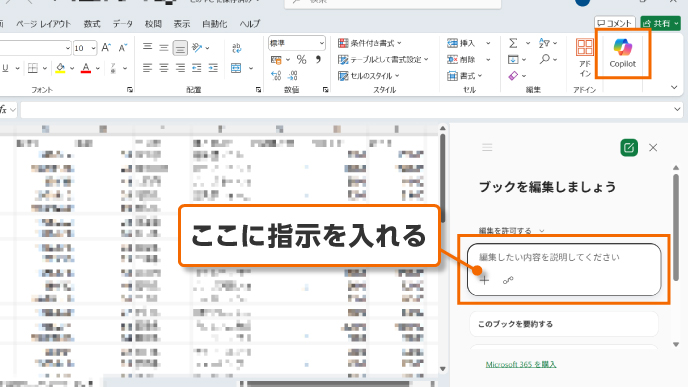Switch to the データ tab

[122, 24]
